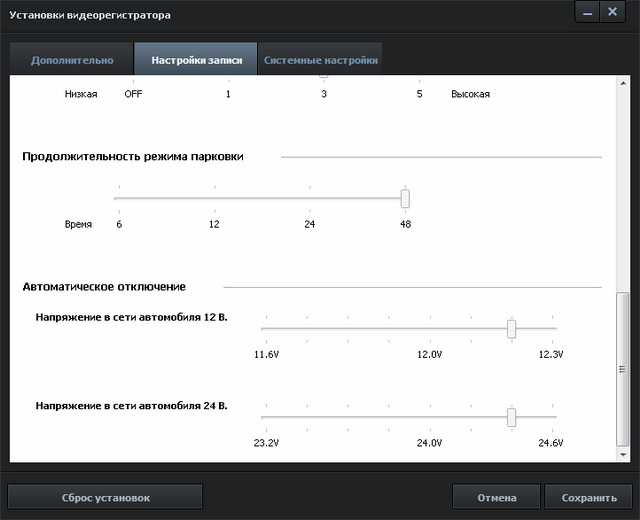Click the 24 В voltage slider handle
The image size is (640, 520).
pos(511,417)
